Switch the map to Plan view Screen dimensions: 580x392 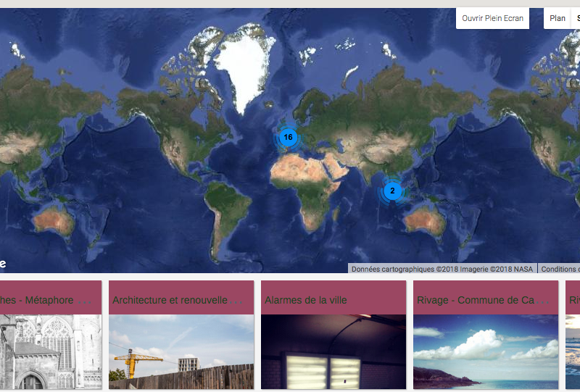click(x=557, y=18)
